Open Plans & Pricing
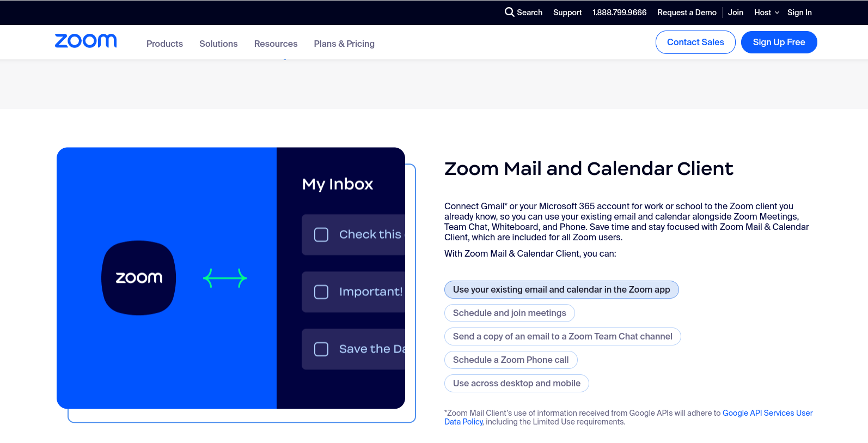Image resolution: width=868 pixels, height=443 pixels. 344,44
